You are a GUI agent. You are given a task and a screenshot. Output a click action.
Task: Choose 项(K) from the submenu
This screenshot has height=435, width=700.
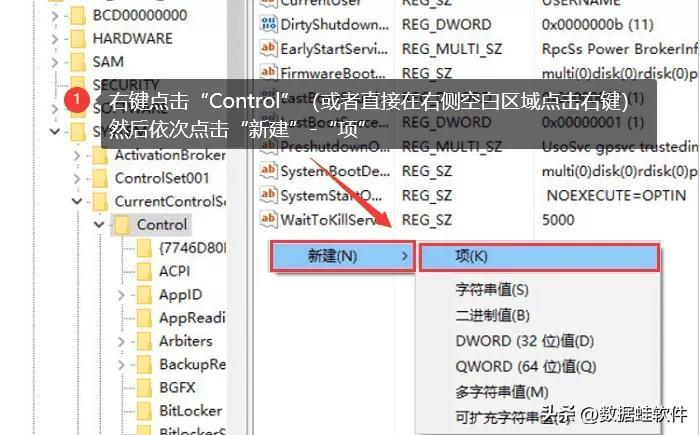[539, 257]
